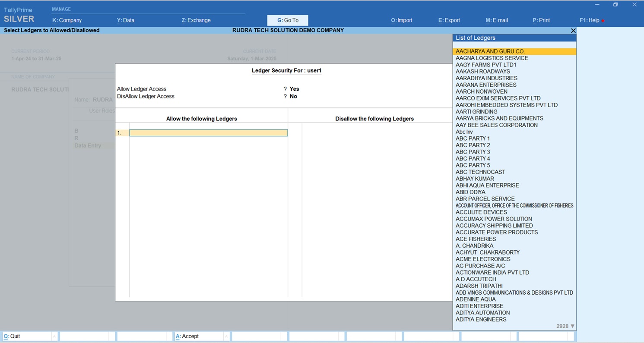
Task: Click first Allow Ledgers input field
Action: pos(208,133)
